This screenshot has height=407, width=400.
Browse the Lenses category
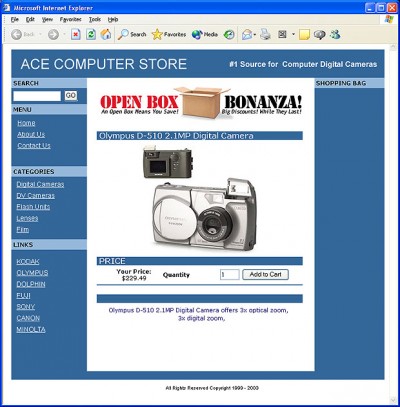(27, 218)
